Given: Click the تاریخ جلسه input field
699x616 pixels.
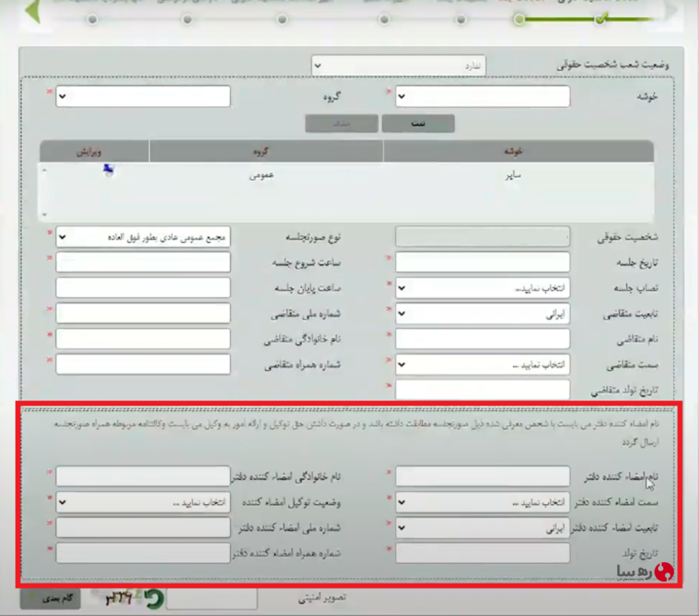Looking at the screenshot, I should pos(482,262).
